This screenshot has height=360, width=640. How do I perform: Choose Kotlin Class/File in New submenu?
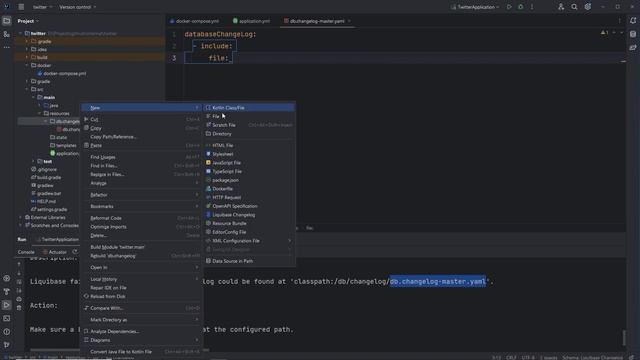pos(249,108)
